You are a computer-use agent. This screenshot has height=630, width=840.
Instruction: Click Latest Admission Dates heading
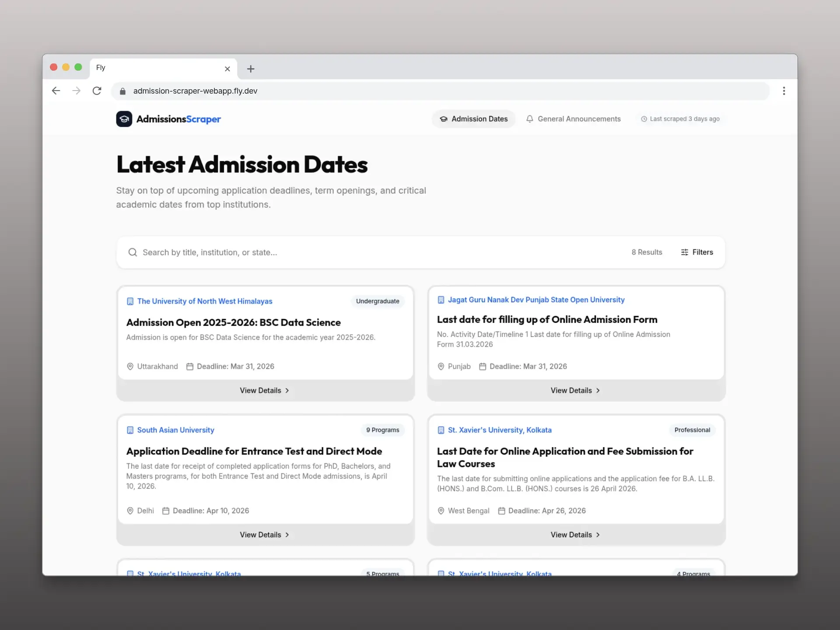pos(242,164)
